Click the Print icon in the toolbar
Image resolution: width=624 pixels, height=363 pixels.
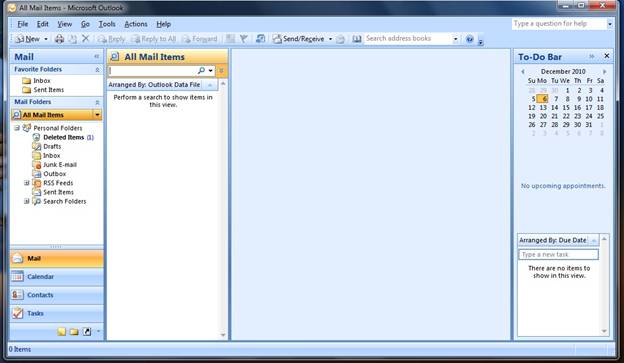(59, 39)
